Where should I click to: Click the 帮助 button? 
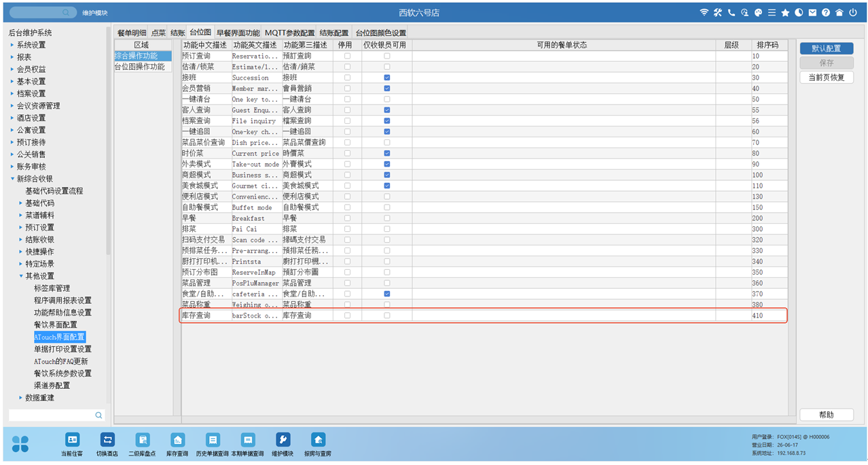(827, 415)
